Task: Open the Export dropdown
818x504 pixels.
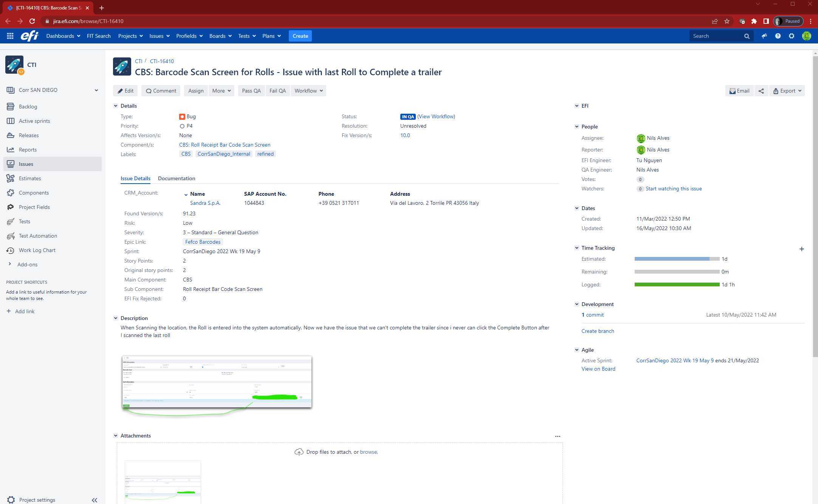Action: click(x=787, y=91)
